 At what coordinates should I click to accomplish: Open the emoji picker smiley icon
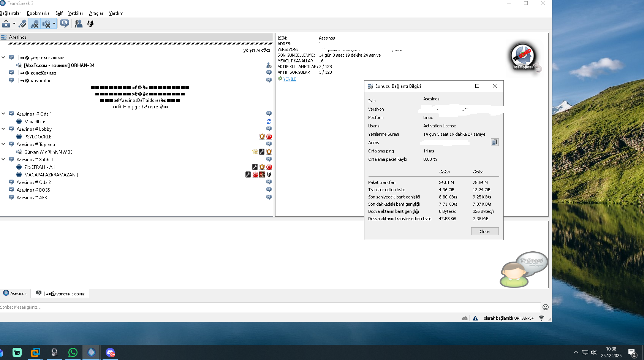546,307
